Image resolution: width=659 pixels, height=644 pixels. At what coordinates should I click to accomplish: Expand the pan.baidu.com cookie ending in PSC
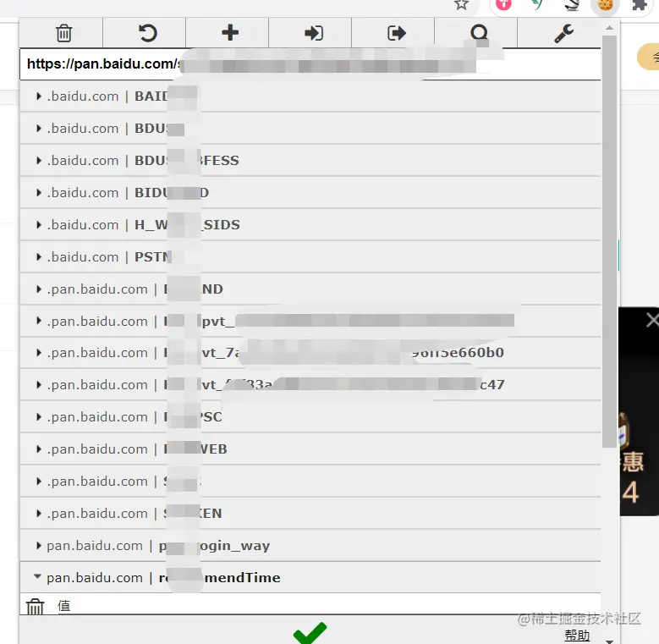tap(310, 417)
